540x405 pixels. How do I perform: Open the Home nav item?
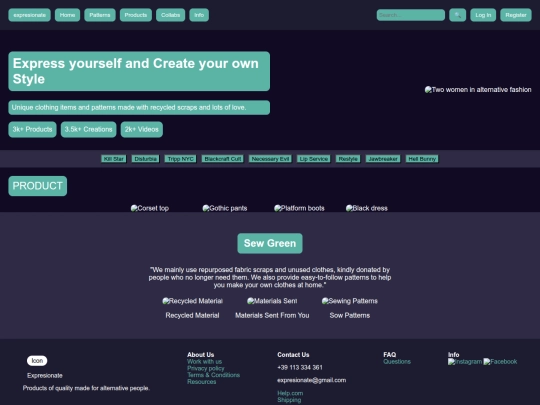pyautogui.click(x=68, y=15)
